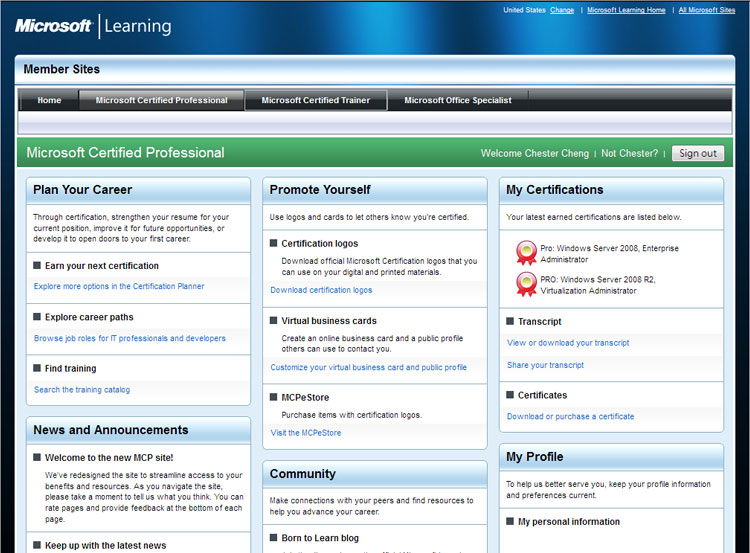Click the Sign out button
Screen dimensions: 750x553
click(x=698, y=154)
